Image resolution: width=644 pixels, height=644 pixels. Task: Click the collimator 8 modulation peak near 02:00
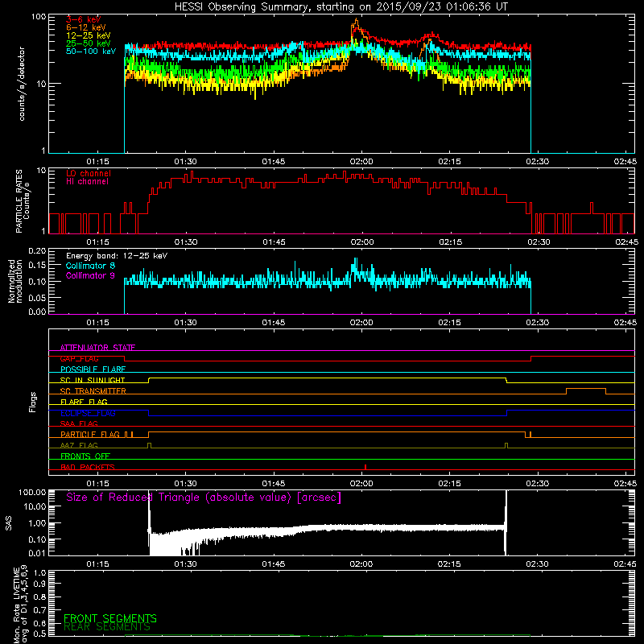356,263
